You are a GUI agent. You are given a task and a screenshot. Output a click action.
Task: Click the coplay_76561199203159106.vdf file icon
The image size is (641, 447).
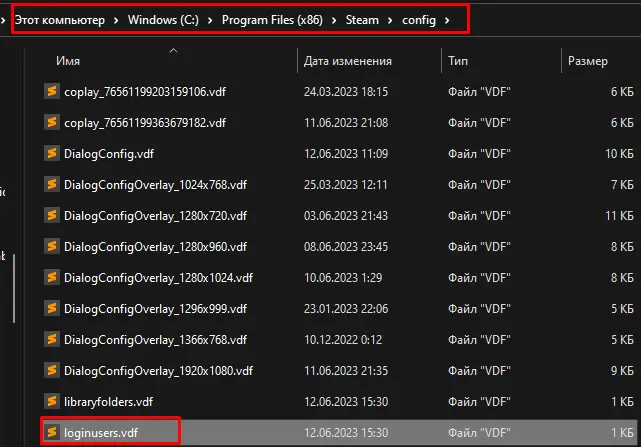click(52, 91)
